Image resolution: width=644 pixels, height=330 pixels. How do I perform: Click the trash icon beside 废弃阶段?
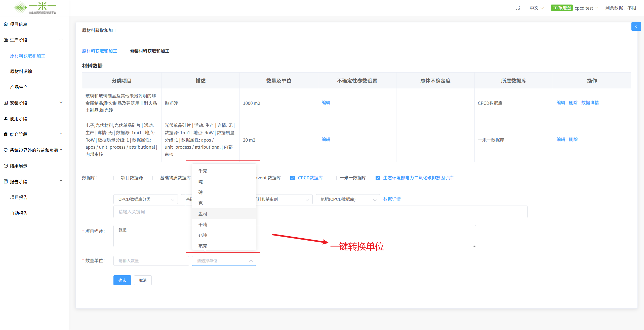point(6,134)
